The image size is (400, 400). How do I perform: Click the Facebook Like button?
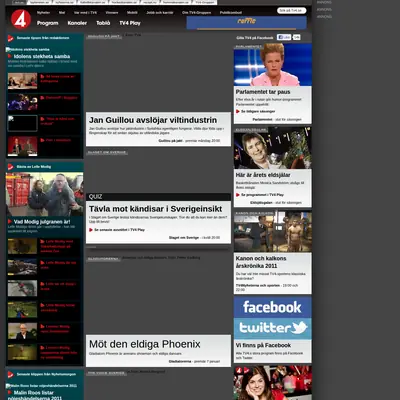point(284,37)
